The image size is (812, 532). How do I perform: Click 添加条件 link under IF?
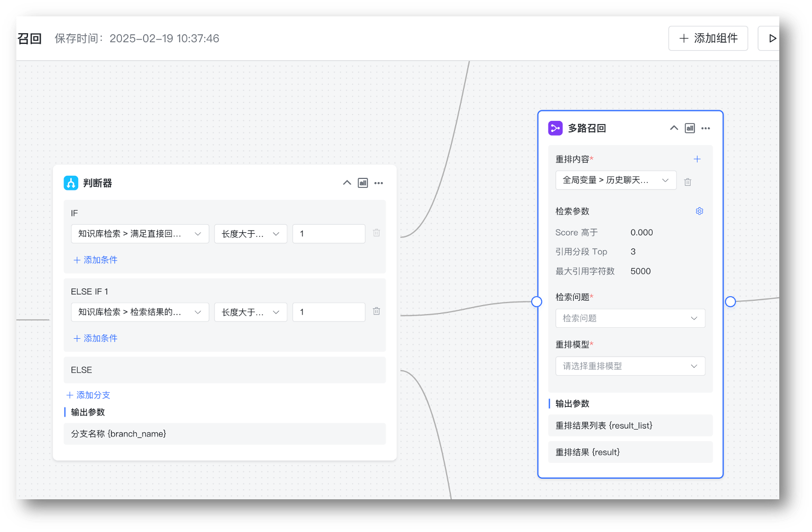pos(95,260)
